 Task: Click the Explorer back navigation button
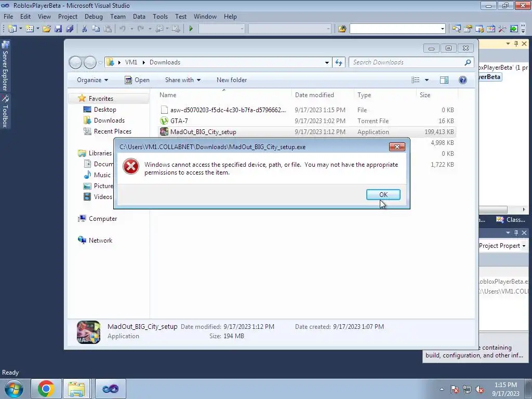pos(75,62)
